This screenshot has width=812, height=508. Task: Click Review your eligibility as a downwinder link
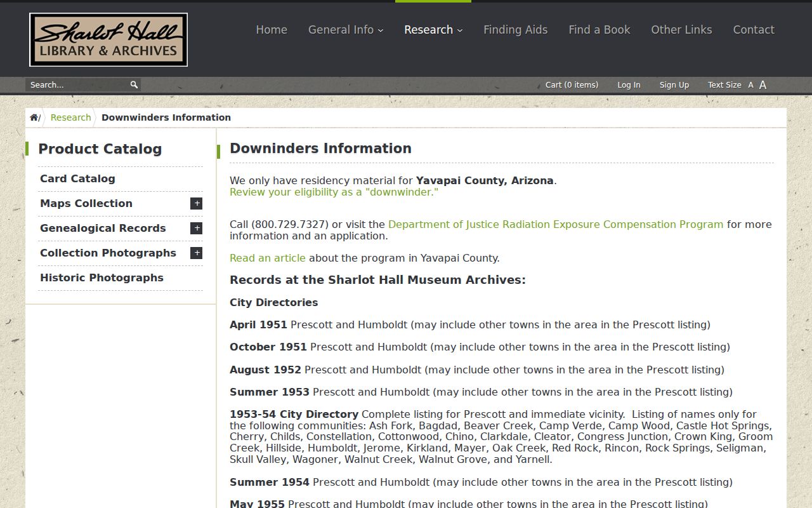(334, 192)
